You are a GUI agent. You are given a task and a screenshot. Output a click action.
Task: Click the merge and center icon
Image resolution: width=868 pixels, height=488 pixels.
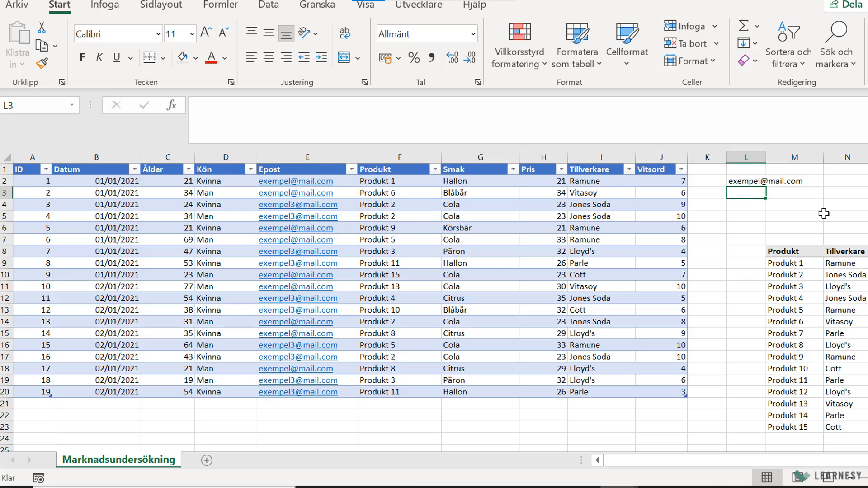[x=344, y=57]
